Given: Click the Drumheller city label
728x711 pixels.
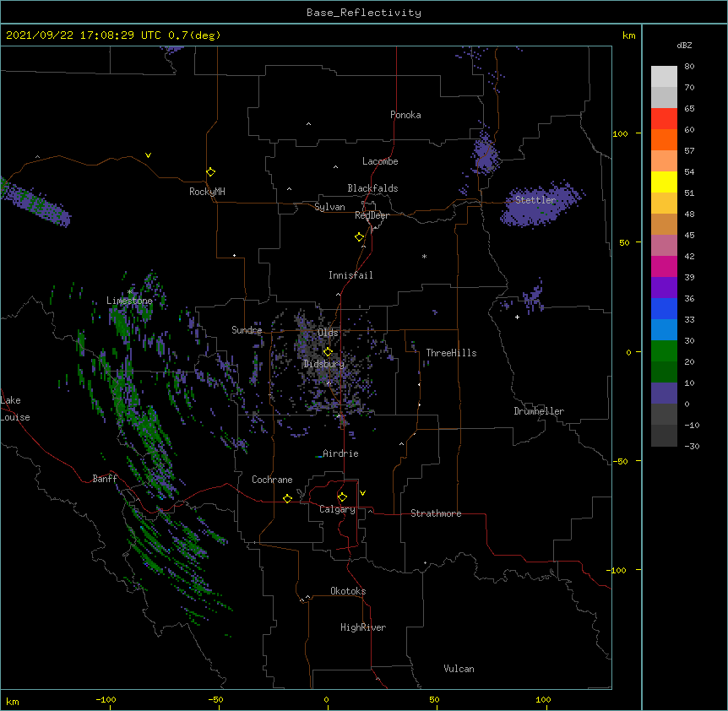Looking at the screenshot, I should click(539, 411).
